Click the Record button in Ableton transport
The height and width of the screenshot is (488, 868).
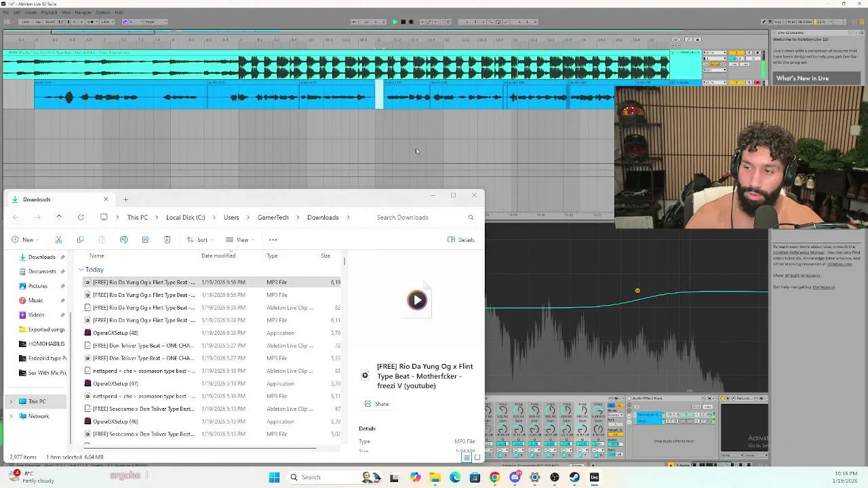tap(410, 22)
